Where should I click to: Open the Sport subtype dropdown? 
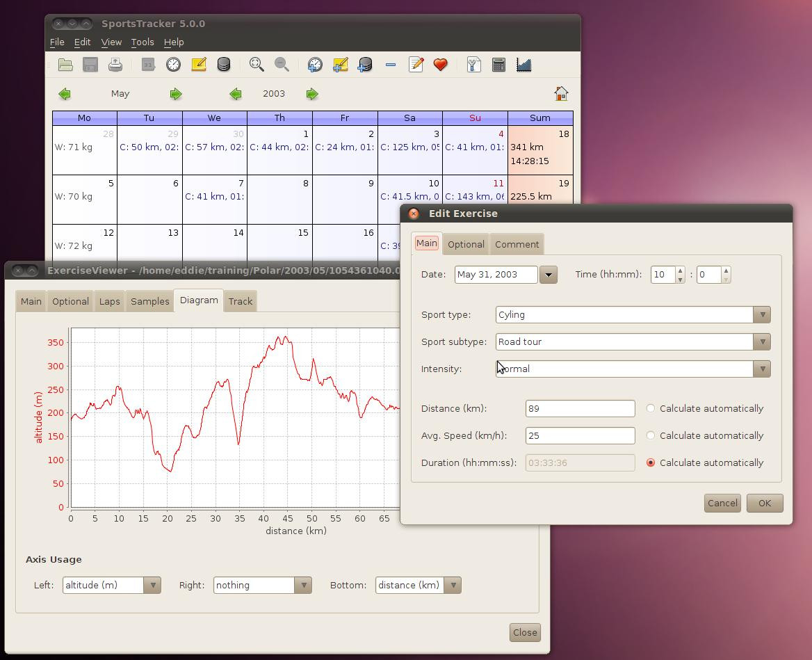[x=762, y=341]
